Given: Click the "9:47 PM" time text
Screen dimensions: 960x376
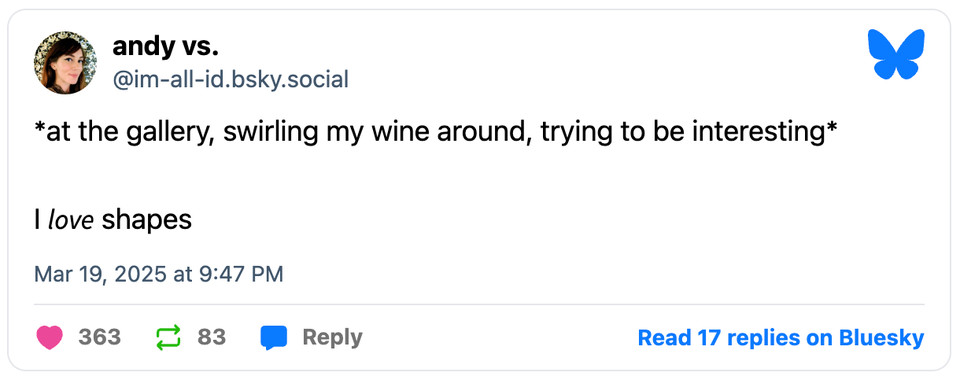Looking at the screenshot, I should click(x=241, y=274).
